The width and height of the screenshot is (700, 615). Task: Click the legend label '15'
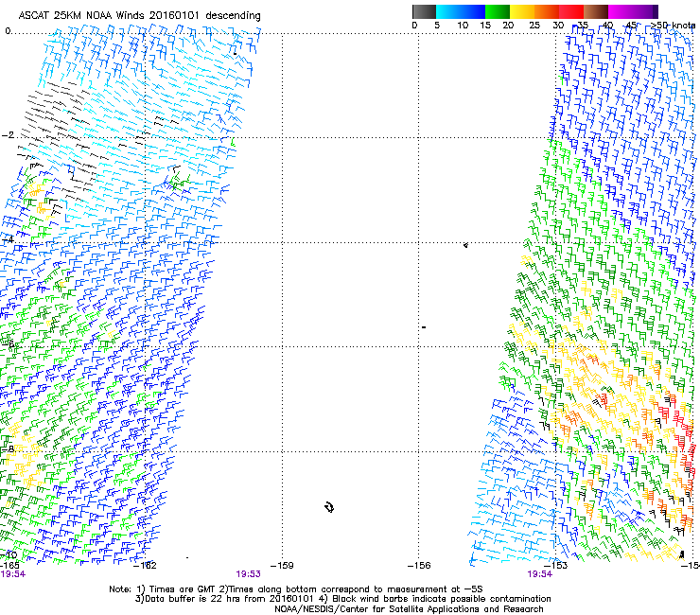tap(485, 26)
